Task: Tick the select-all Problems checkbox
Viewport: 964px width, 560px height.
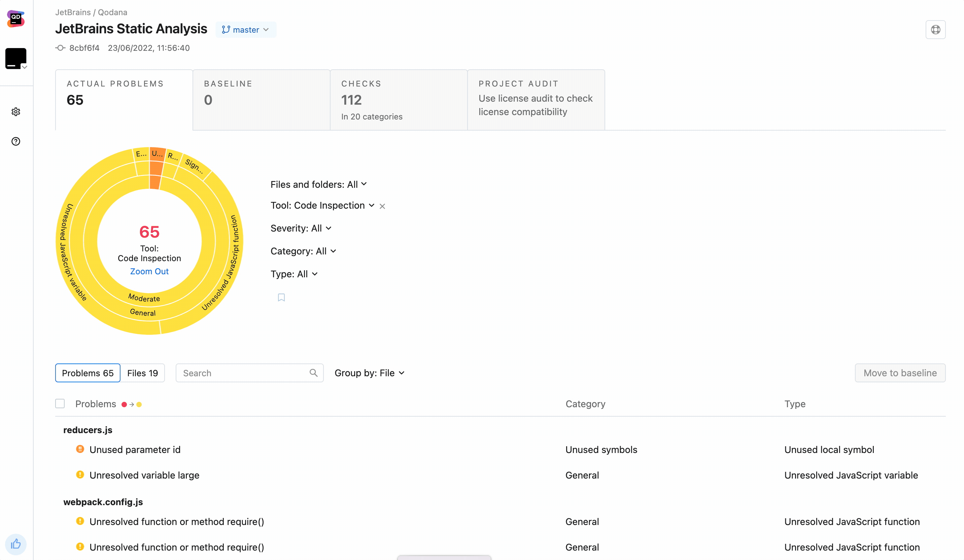Action: (x=60, y=404)
